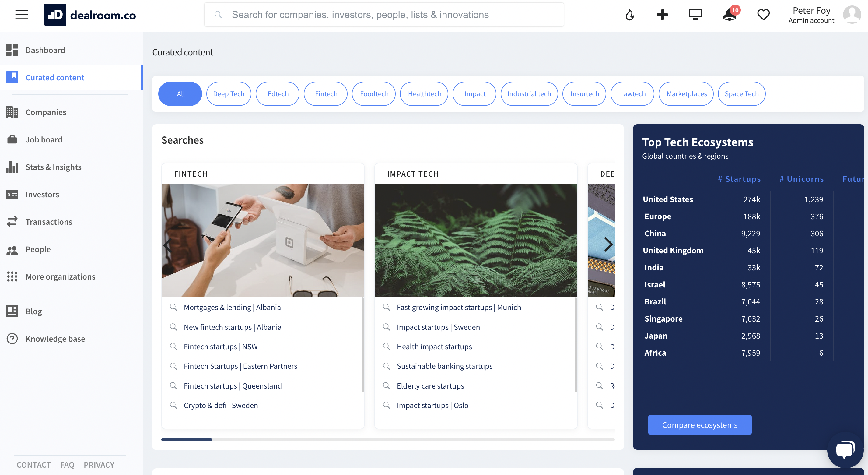The width and height of the screenshot is (868, 475).
Task: Open the PRIVACY link in footer
Action: tap(99, 465)
